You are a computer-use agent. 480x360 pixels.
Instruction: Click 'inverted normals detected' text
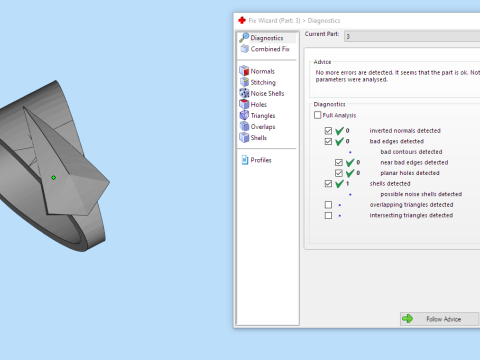[x=405, y=131]
